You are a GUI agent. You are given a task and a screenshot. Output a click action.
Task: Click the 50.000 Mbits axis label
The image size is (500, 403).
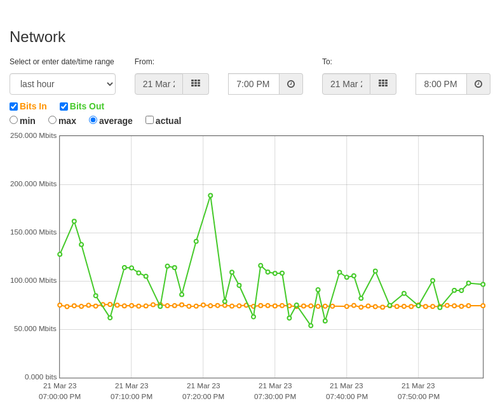(35, 329)
